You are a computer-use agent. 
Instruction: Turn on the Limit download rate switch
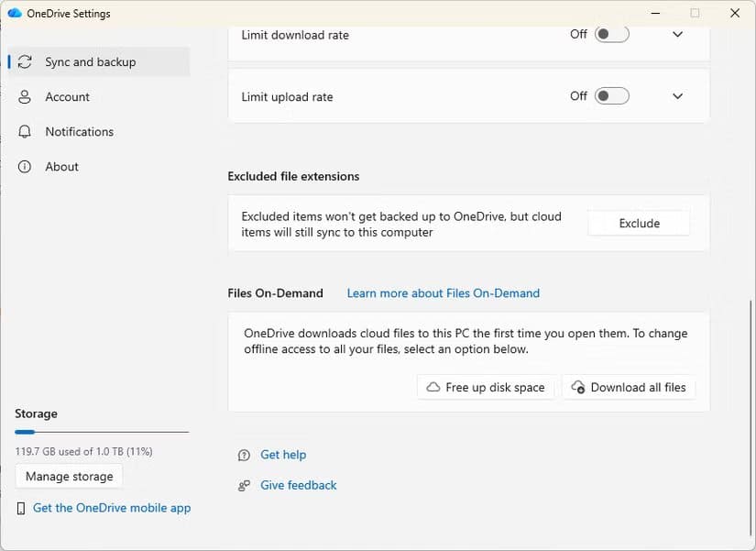pyautogui.click(x=611, y=34)
